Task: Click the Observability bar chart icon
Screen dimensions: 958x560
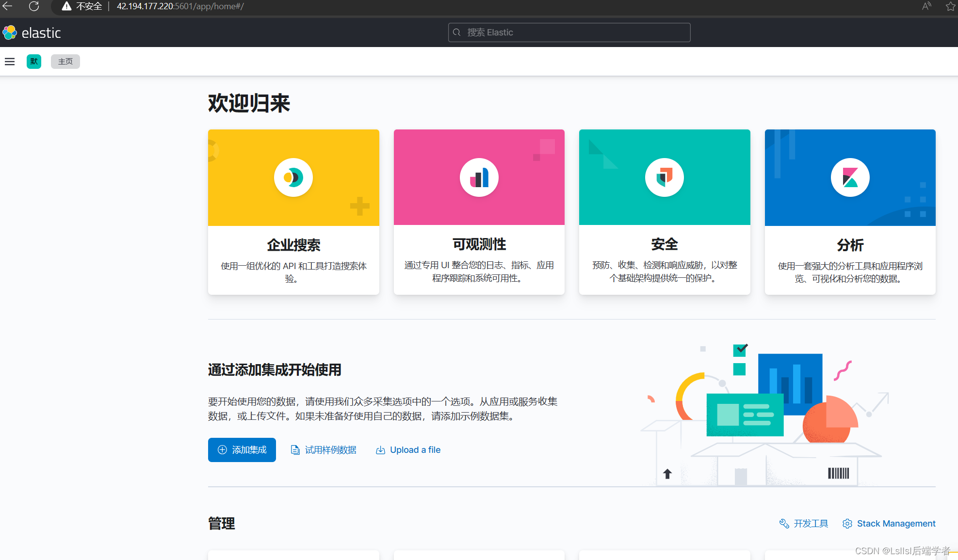Action: (479, 177)
